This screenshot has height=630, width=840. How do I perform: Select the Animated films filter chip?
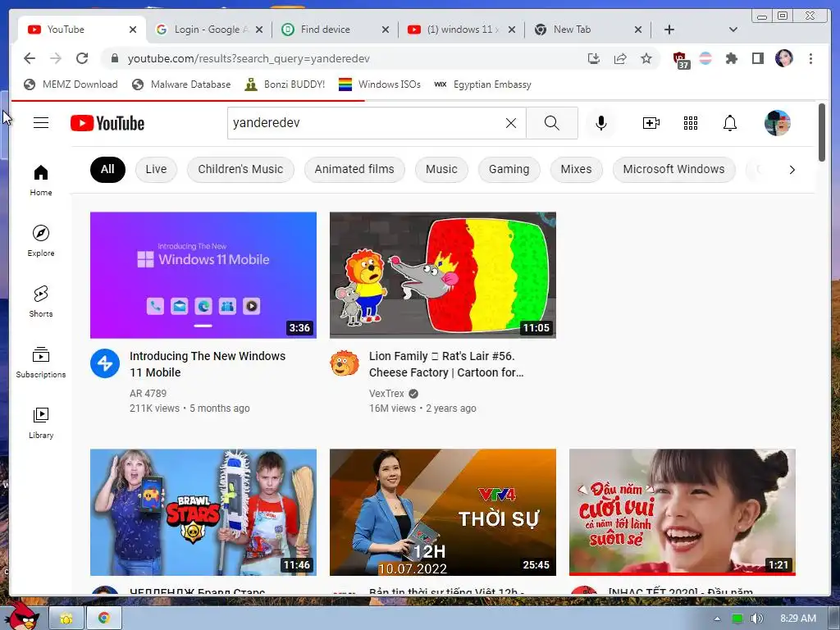point(354,169)
